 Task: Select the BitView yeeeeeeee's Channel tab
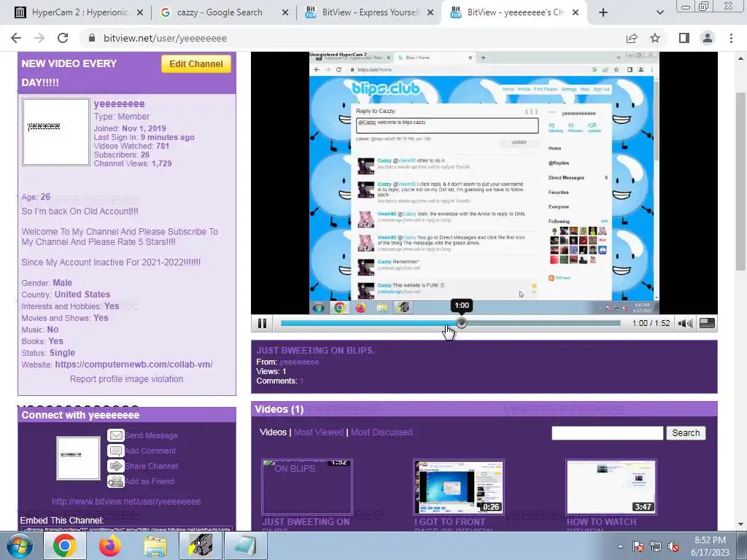point(514,12)
